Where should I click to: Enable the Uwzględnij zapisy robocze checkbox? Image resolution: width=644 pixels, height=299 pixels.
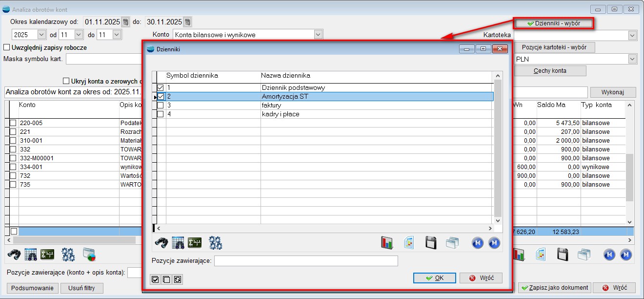[x=7, y=48]
